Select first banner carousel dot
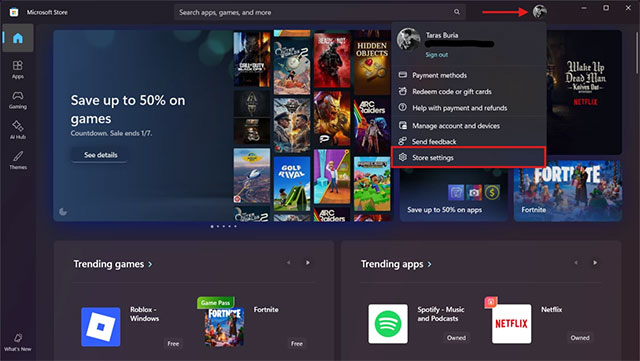Screen dimensions: 640x361 [x=212, y=226]
